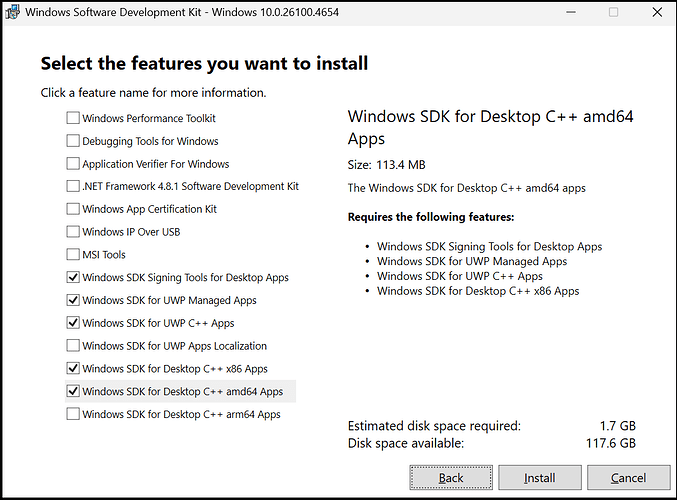Close the SDK installer window
The image size is (677, 500).
pyautogui.click(x=654, y=13)
